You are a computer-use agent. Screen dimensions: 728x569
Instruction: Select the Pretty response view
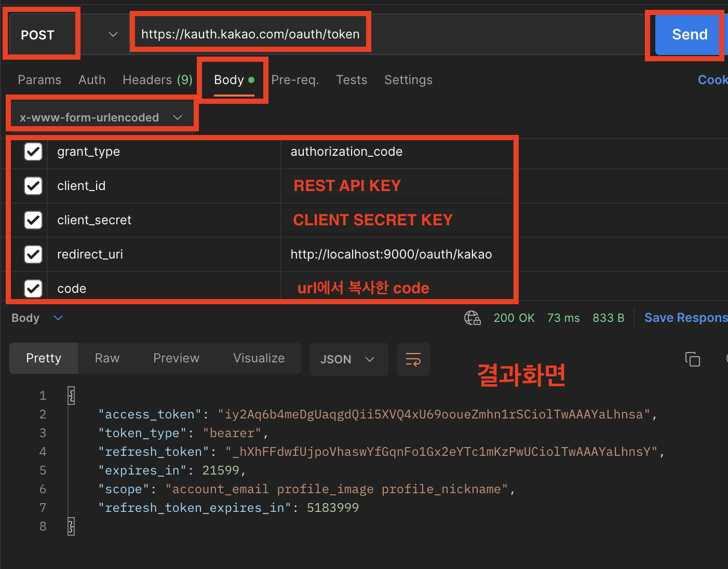point(44,358)
